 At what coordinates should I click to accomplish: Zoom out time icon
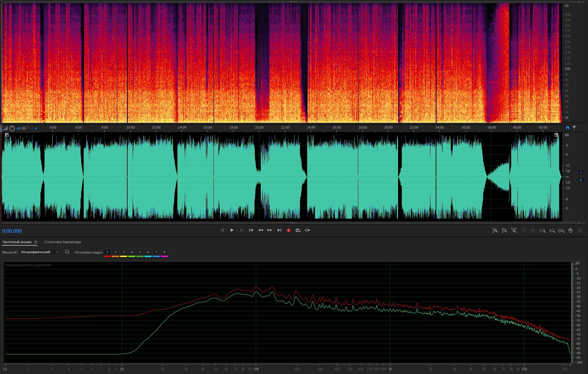[523, 231]
